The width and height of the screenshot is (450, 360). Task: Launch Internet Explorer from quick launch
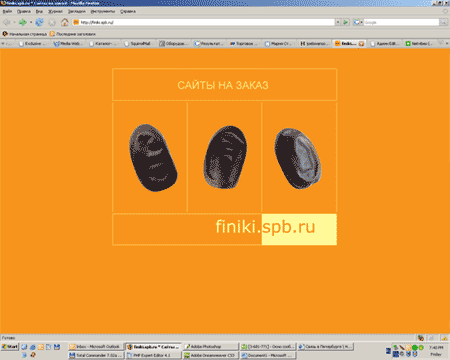32,347
